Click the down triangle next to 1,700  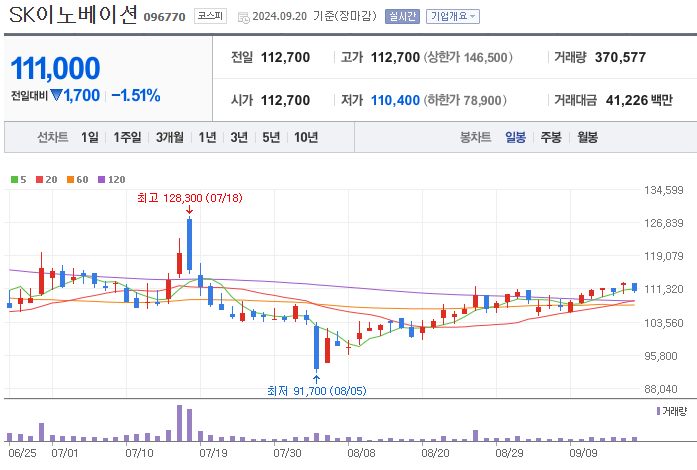click(x=56, y=95)
